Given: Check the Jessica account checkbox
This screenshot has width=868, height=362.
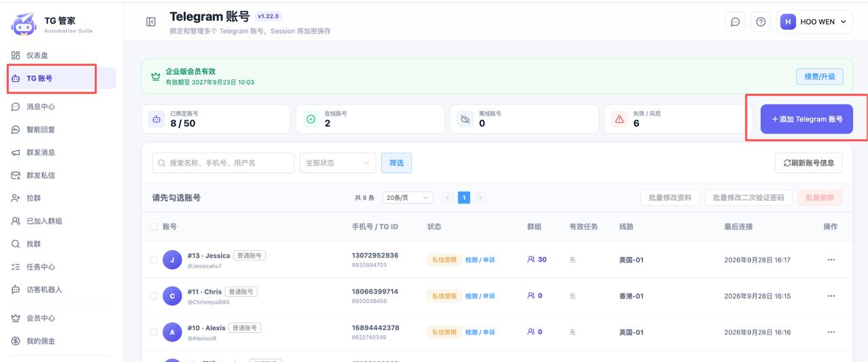Looking at the screenshot, I should (x=153, y=260).
